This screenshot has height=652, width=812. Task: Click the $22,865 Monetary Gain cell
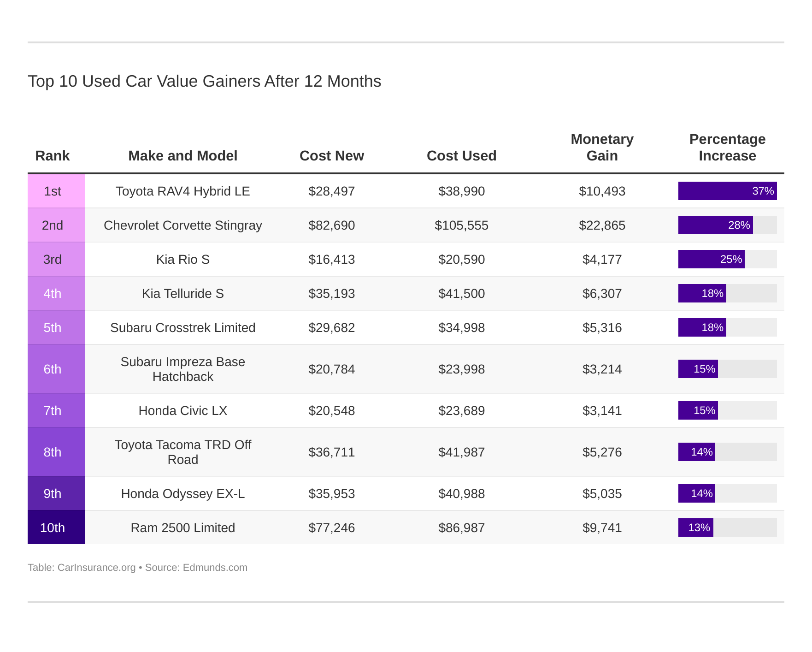coord(602,225)
